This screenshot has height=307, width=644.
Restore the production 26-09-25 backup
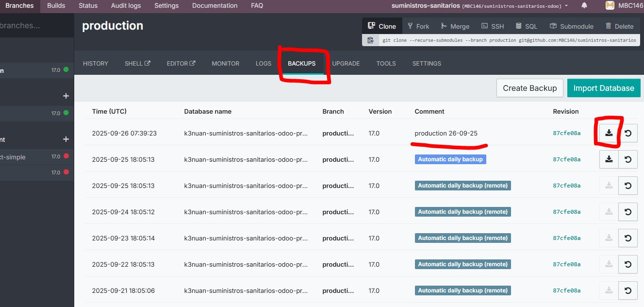[628, 133]
